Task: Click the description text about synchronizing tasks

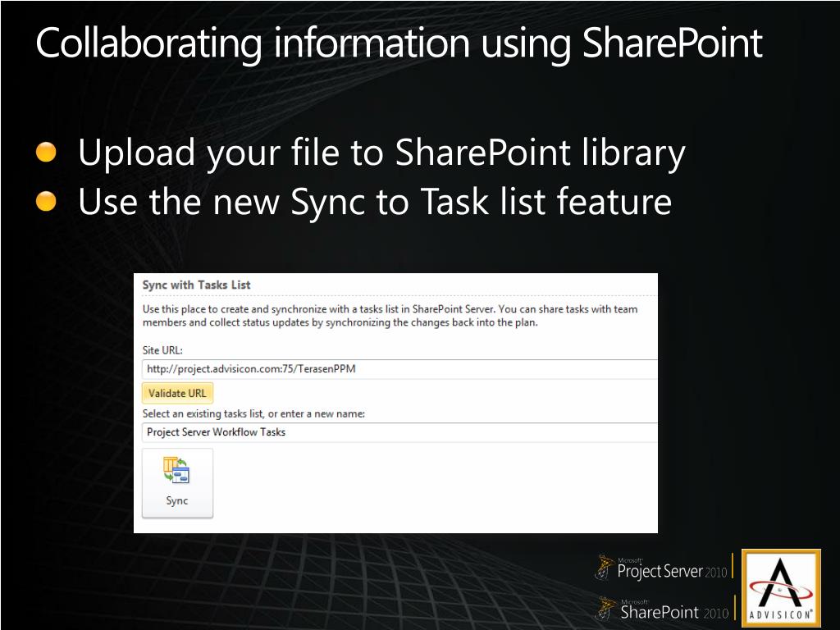Action: point(390,316)
